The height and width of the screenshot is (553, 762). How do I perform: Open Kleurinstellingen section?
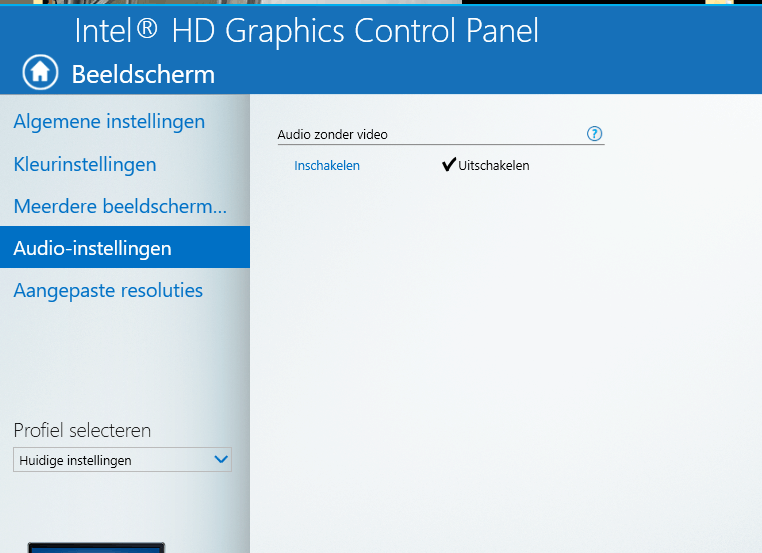[85, 164]
